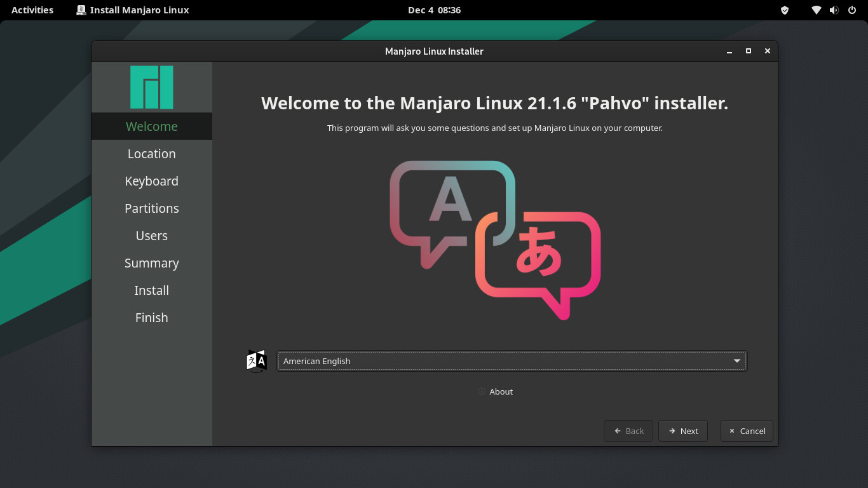Select the Location step in sidebar
This screenshot has height=488, width=868.
click(151, 154)
